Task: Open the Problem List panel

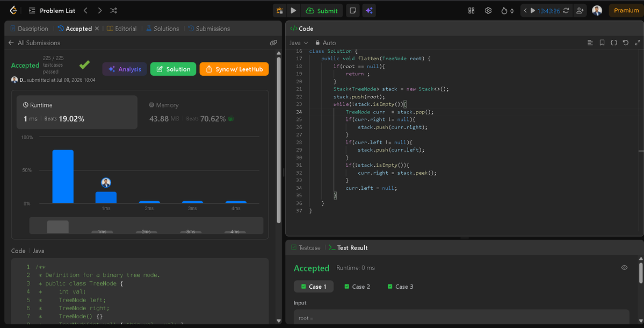Action: click(x=52, y=11)
